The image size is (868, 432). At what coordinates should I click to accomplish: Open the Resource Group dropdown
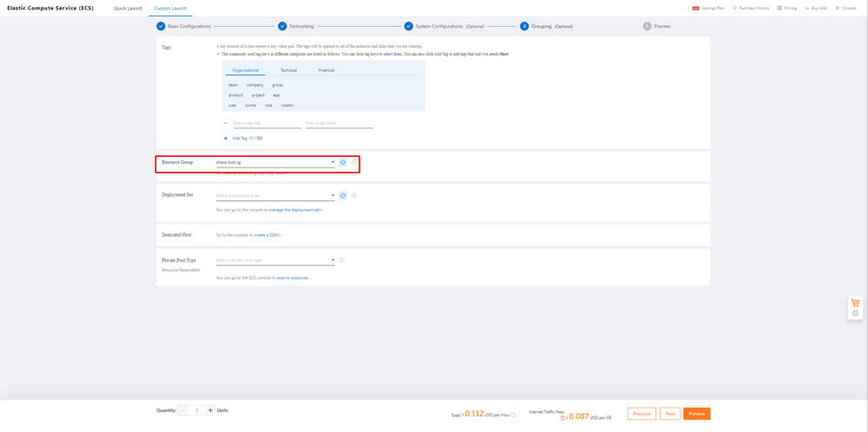coord(275,162)
